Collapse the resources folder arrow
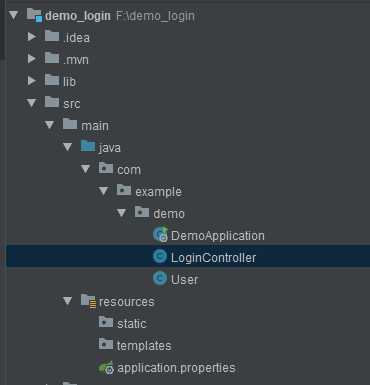 pyautogui.click(x=68, y=301)
